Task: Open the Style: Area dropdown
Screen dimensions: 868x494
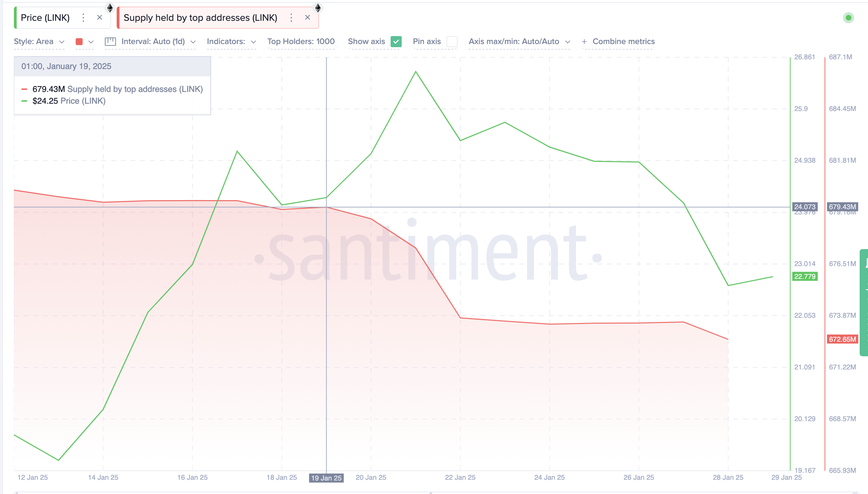Action: [x=39, y=42]
